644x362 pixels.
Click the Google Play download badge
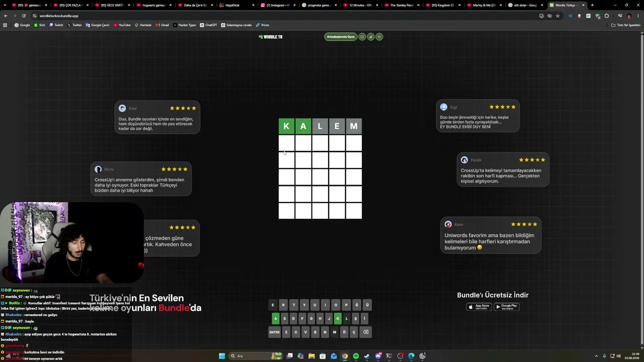coord(507,307)
